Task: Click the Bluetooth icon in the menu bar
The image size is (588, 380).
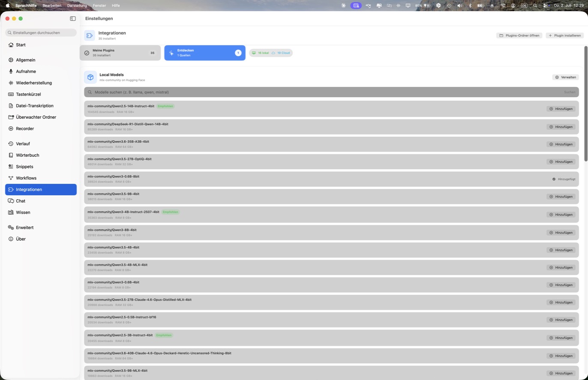Action: point(470,6)
